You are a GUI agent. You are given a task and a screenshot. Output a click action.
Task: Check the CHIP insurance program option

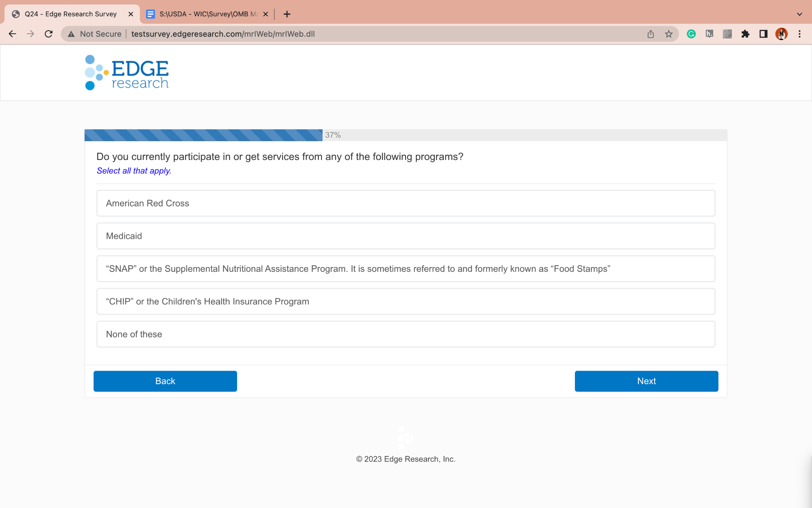point(406,302)
